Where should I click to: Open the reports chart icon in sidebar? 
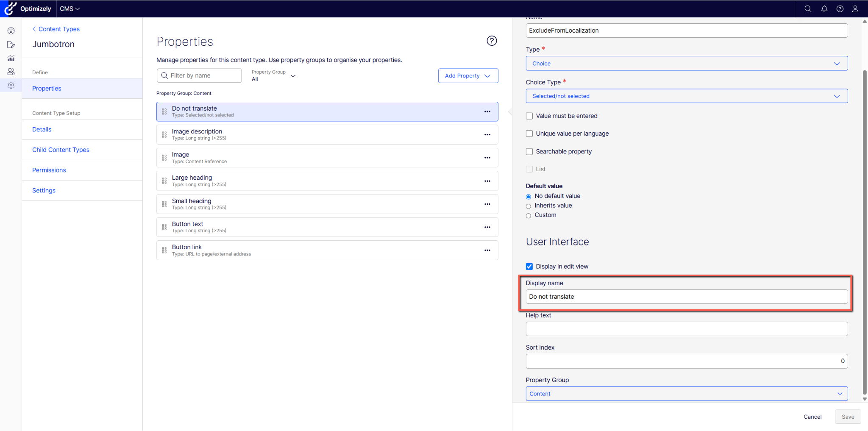[x=11, y=58]
